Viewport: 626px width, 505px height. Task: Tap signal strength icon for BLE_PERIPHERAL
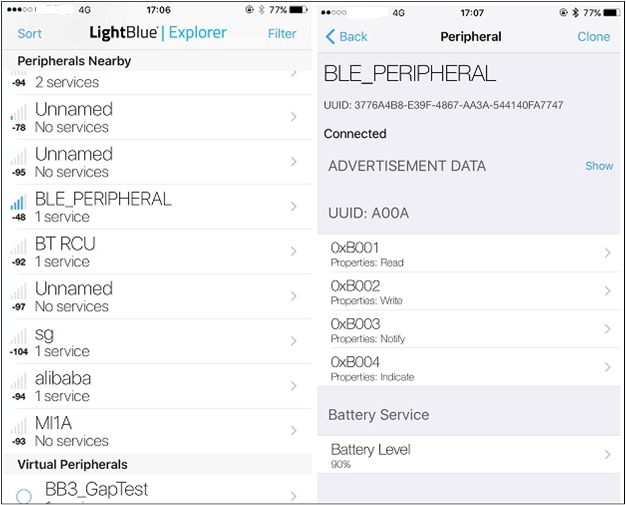pos(19,201)
